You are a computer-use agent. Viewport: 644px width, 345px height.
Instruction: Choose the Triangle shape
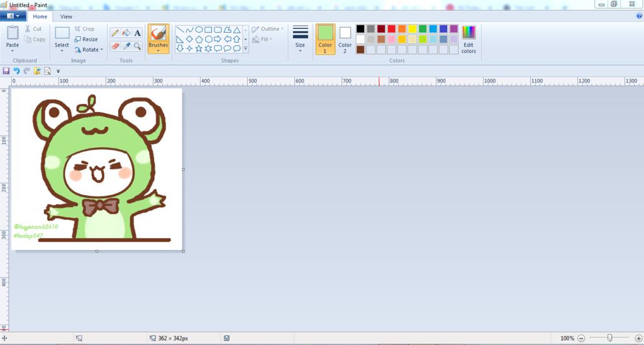pos(236,30)
